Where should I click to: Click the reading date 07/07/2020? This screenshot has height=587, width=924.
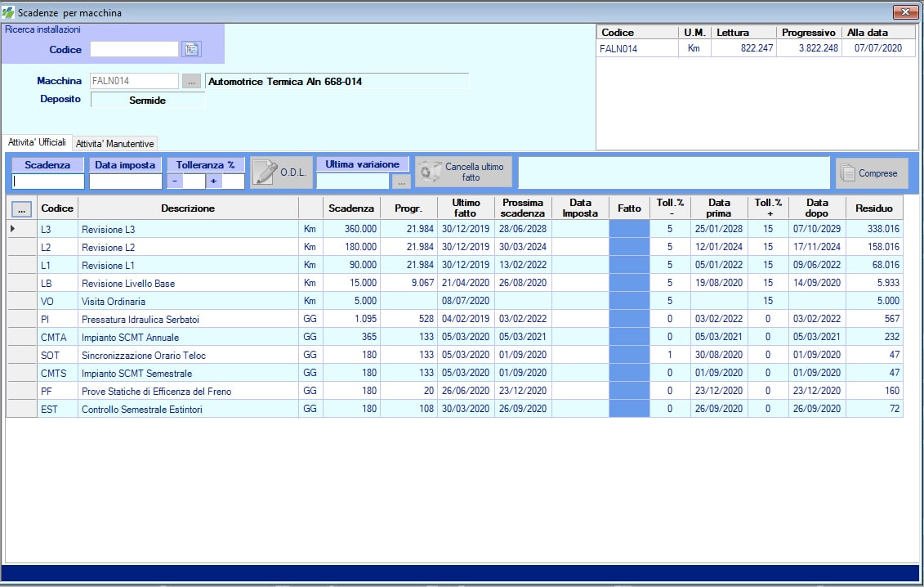878,48
